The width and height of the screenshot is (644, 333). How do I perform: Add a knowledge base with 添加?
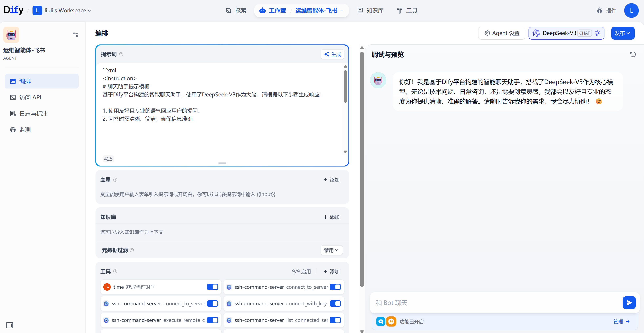[331, 217]
